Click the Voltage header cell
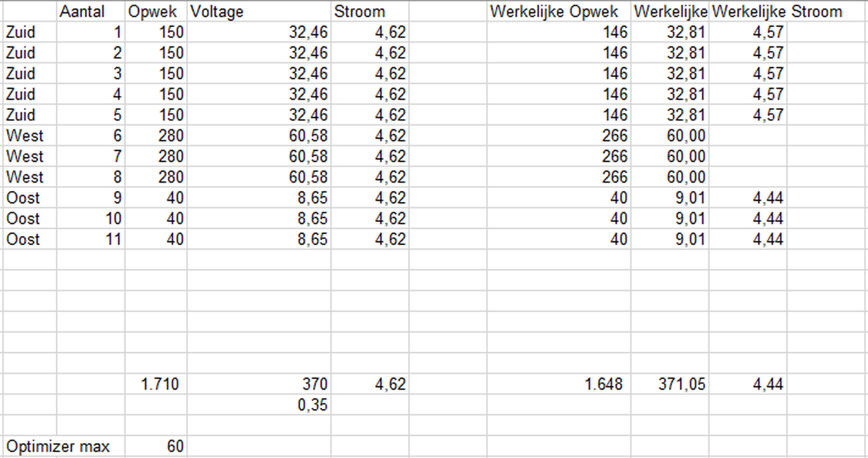868x458 pixels. click(259, 12)
